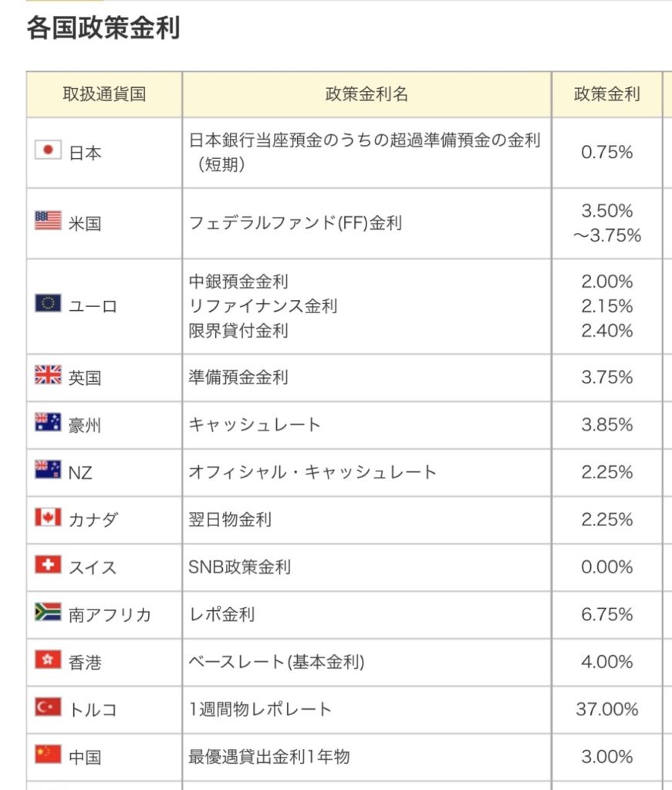
Task: Click the SNB政策金利 text
Action: click(x=240, y=567)
